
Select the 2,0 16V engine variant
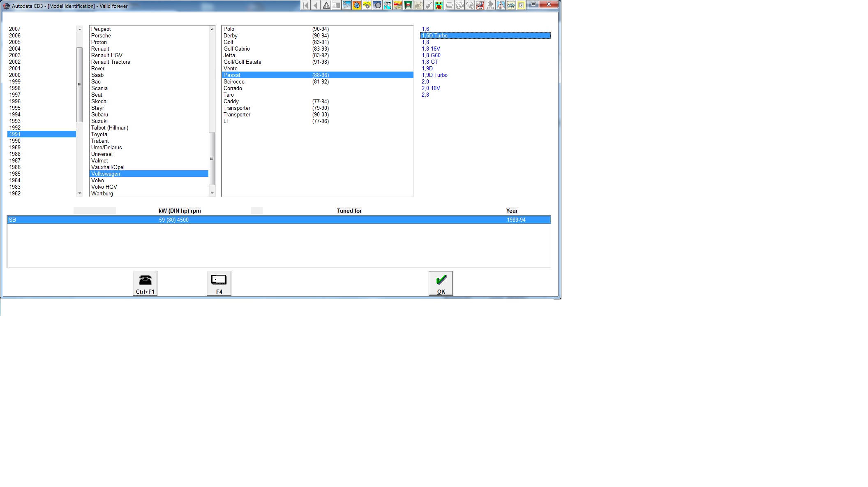click(x=431, y=88)
